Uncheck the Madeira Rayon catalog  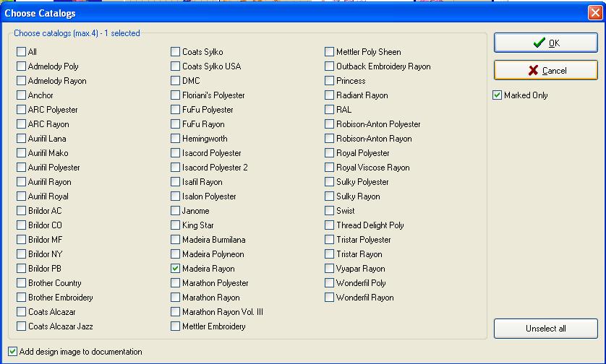coord(175,268)
